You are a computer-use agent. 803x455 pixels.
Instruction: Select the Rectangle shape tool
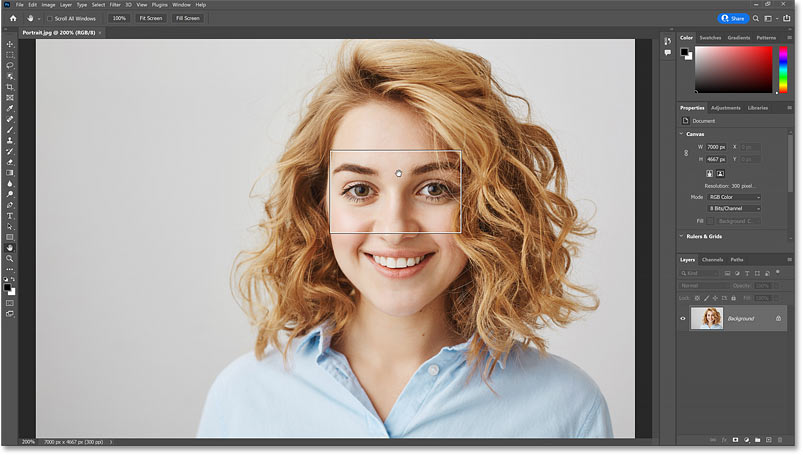10,237
